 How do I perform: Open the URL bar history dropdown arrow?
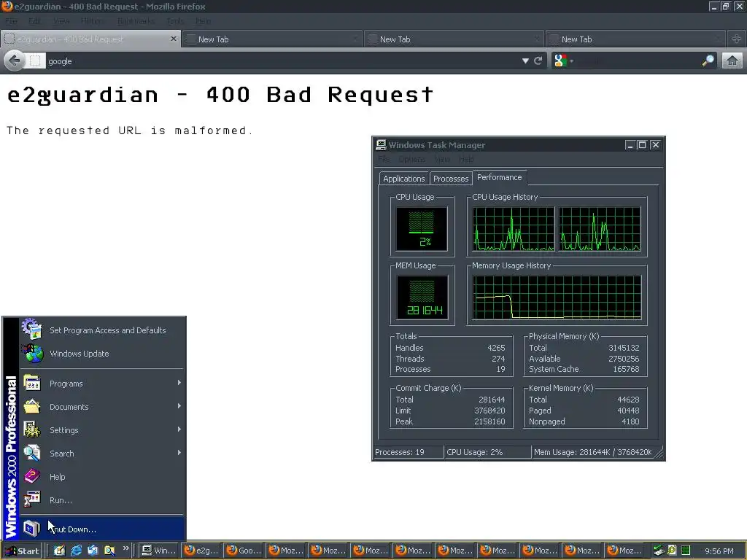coord(525,61)
